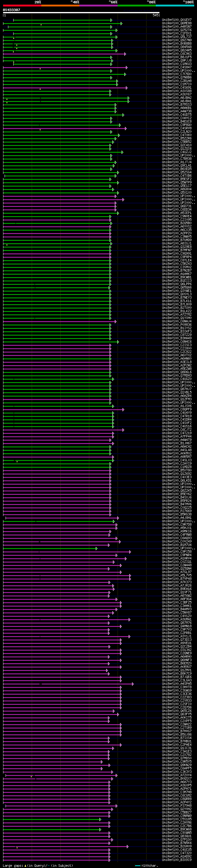Screen dimensions: 197x868
Task: Select the UniRef100_A5IEP1 label
Action: tap(176, 213)
